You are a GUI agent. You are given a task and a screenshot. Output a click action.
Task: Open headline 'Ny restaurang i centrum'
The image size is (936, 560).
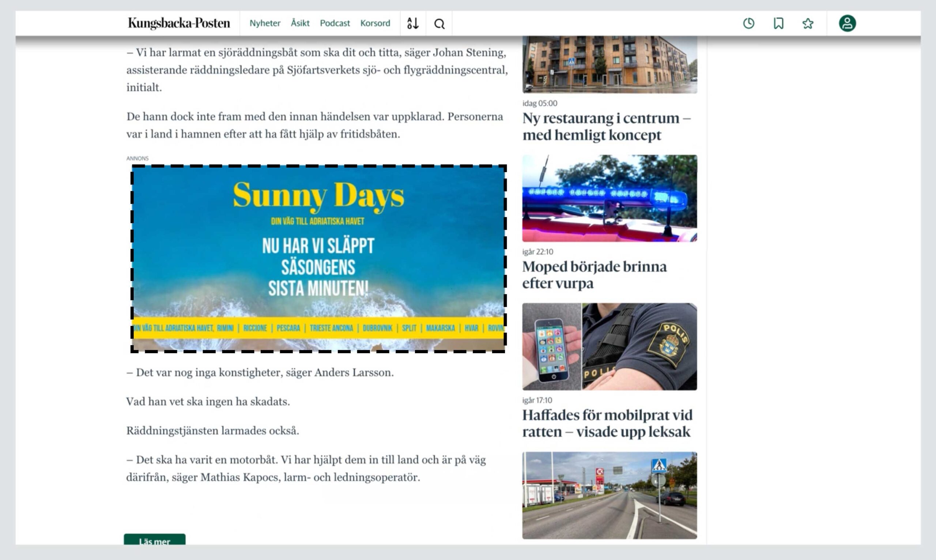click(606, 126)
